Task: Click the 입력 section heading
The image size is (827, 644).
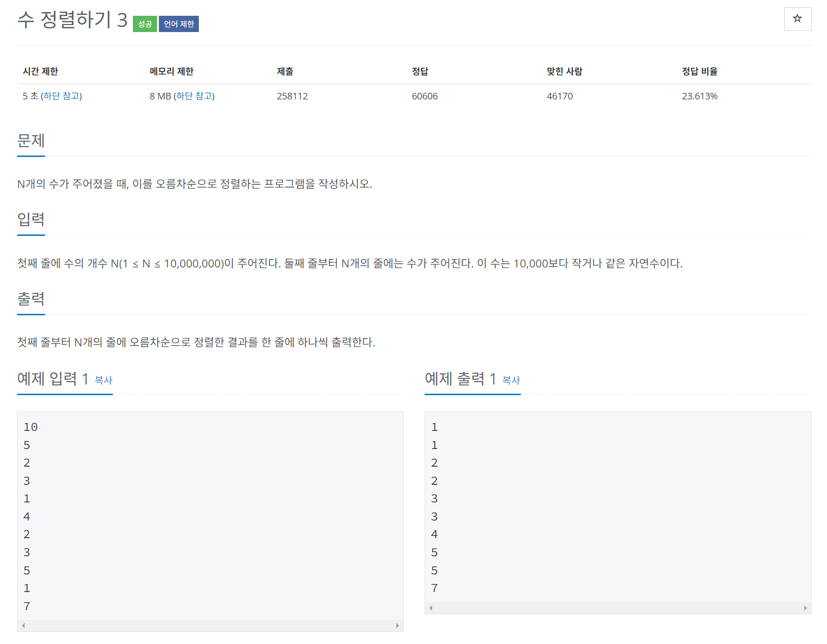Action: pyautogui.click(x=31, y=219)
